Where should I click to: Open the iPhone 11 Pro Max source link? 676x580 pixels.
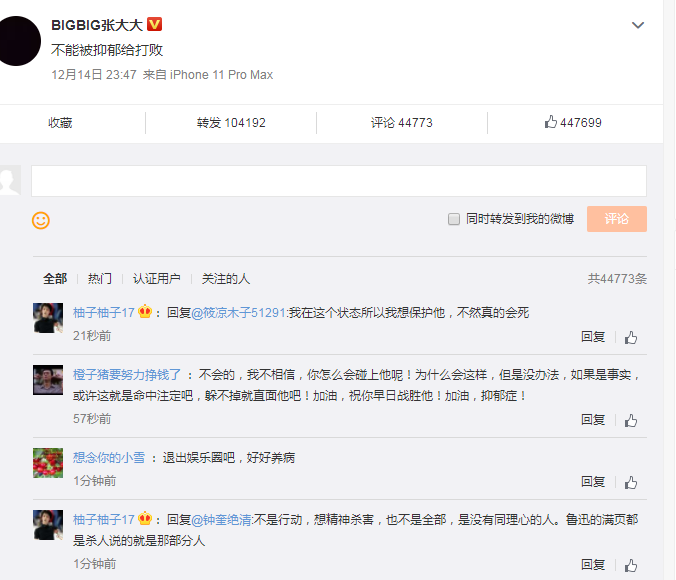tap(221, 75)
